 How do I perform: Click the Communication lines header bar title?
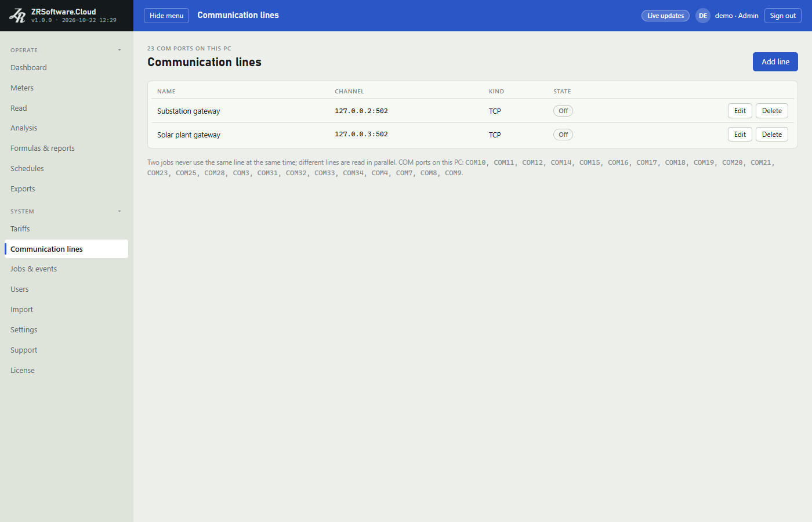(238, 15)
